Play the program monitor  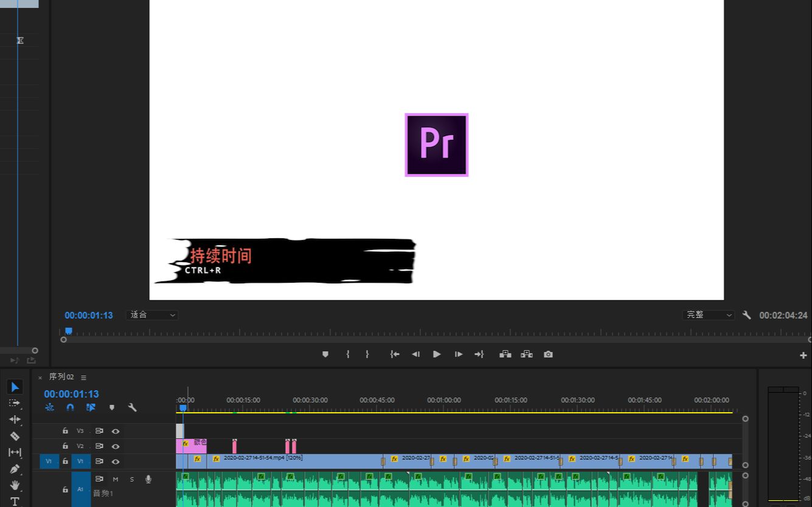(x=437, y=354)
